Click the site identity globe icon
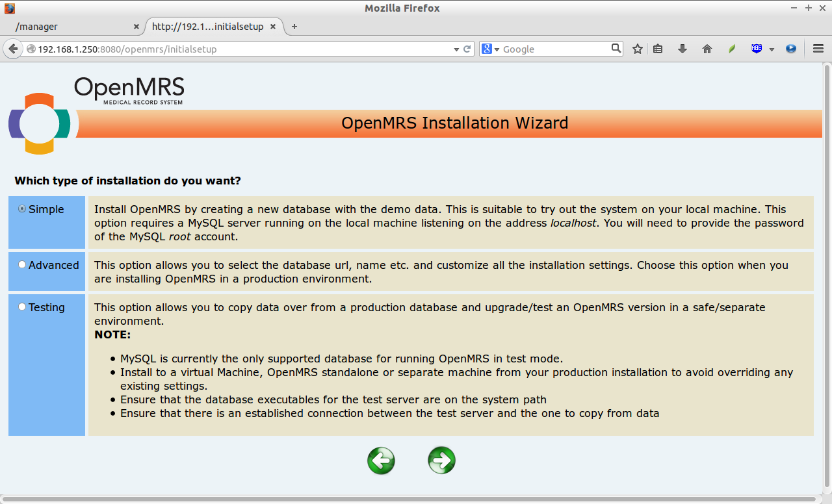The image size is (832, 504). [31, 49]
